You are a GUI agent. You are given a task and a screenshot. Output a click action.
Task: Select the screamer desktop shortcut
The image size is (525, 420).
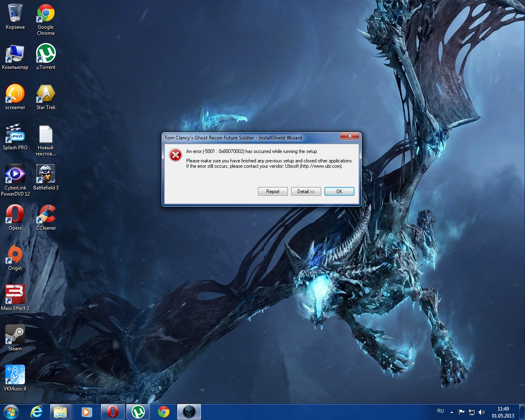pos(15,98)
